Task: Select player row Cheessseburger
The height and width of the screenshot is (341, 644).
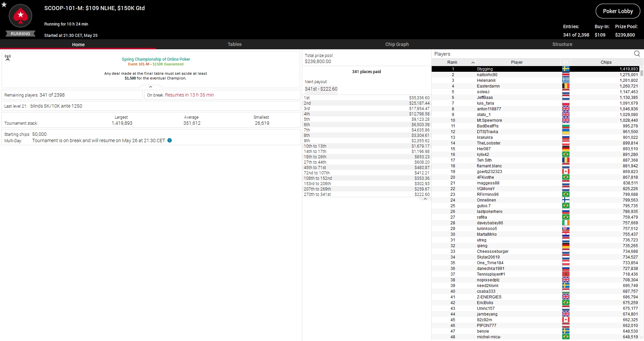Action: [x=535, y=251]
